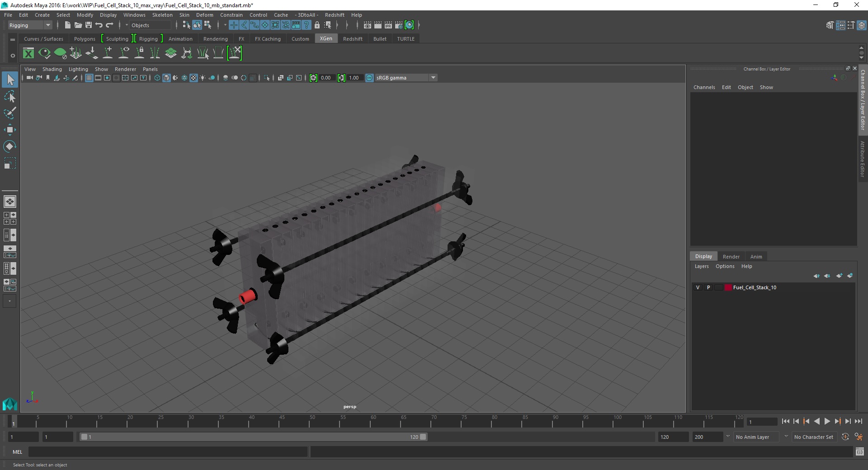Click the last bracketed XGen shelf icon
This screenshot has width=868, height=470.
[235, 53]
